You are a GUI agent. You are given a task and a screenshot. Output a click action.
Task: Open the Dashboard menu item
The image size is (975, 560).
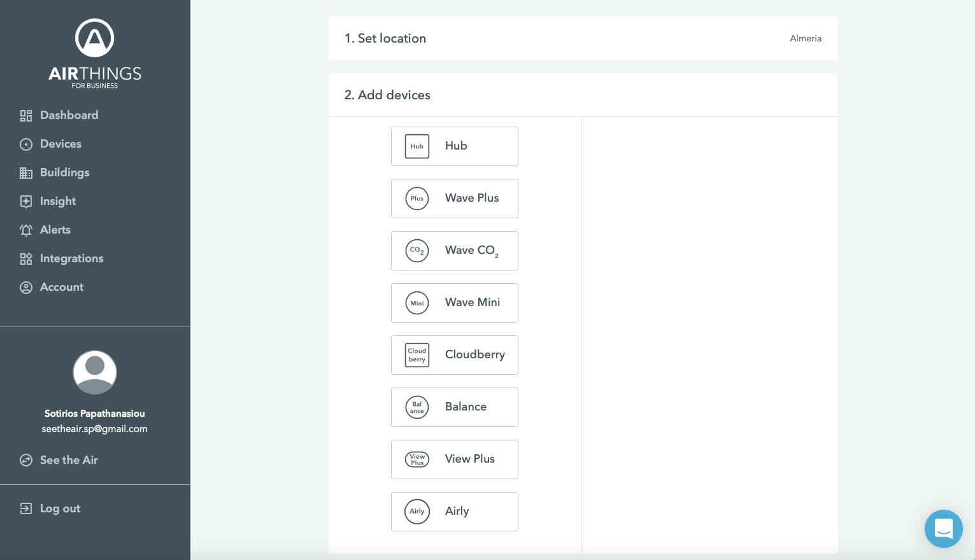[x=69, y=115]
